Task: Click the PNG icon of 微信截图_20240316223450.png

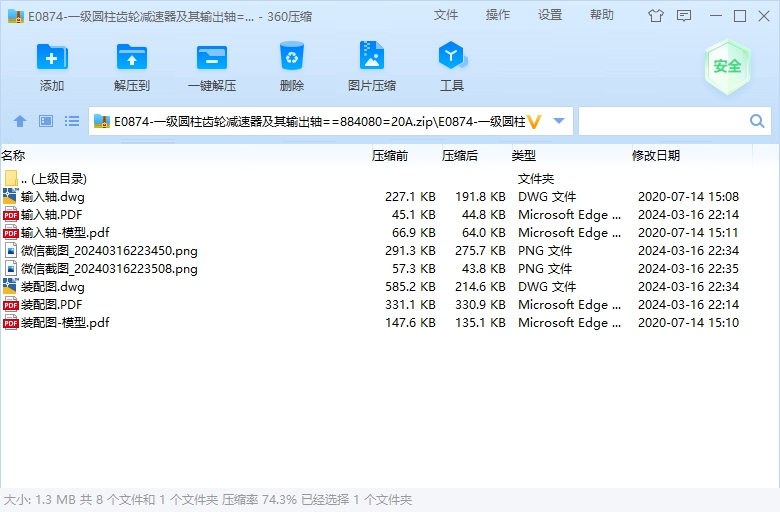Action: point(10,250)
